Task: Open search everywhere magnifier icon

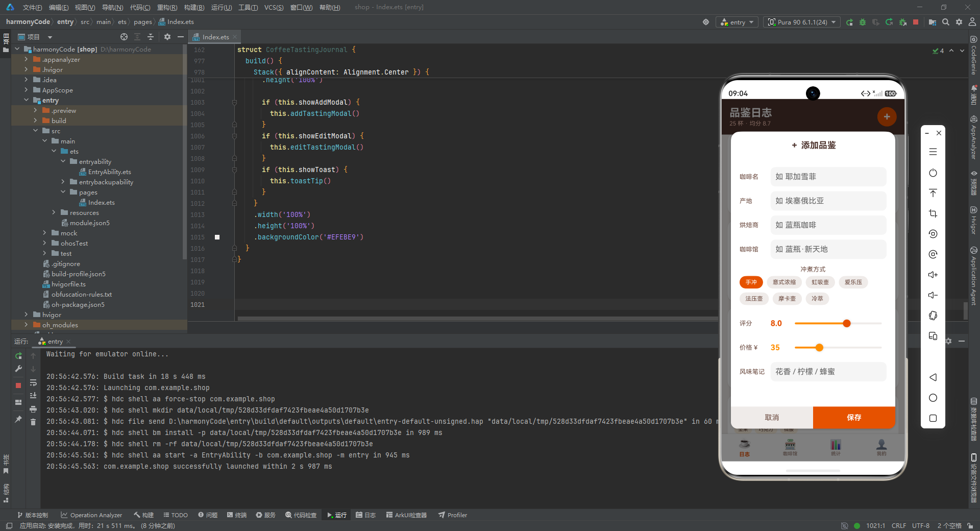Action: 946,22
